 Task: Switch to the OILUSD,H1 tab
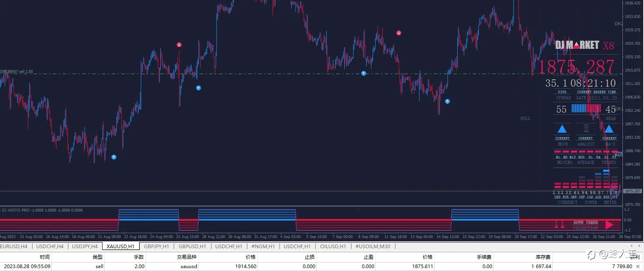(333, 246)
